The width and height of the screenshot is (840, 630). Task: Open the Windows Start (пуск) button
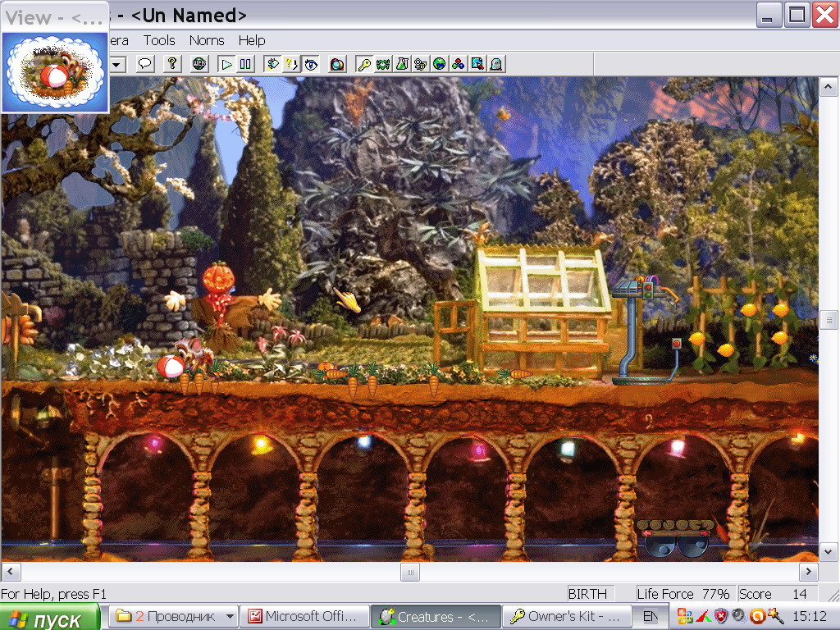50,617
